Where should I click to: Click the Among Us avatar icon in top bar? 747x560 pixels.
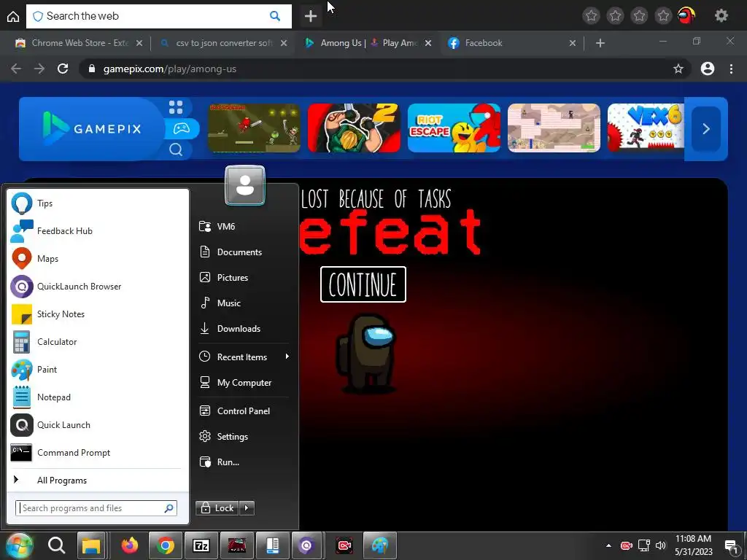pyautogui.click(x=686, y=16)
